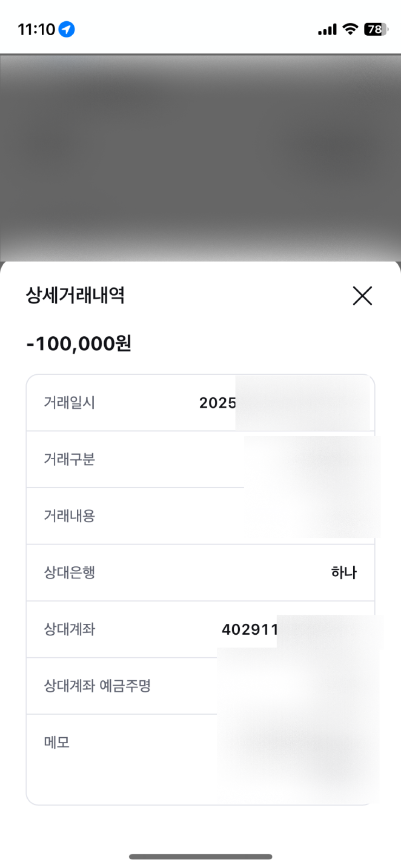The height and width of the screenshot is (868, 401).
Task: Tap the battery indicator showing 78
Action: coord(376,29)
